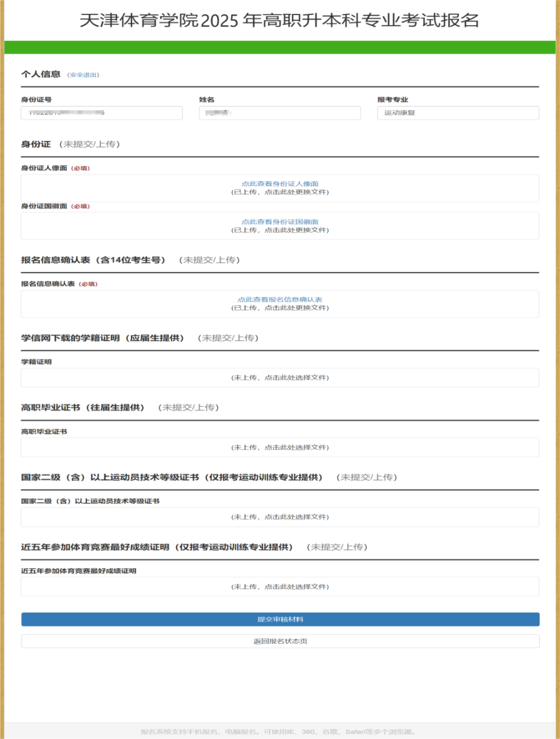
Task: Choose a file for 高职毕业证书 upload
Action: 279,448
